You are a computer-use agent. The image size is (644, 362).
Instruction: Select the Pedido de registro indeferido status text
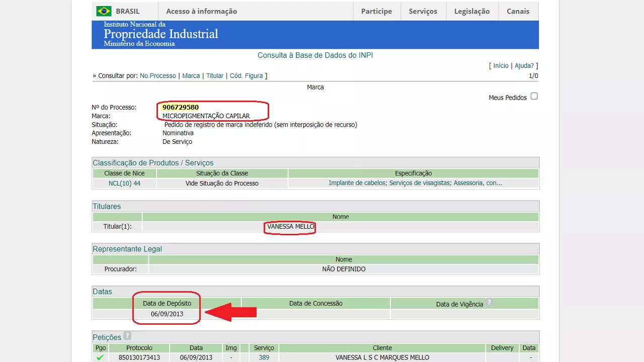click(x=261, y=124)
